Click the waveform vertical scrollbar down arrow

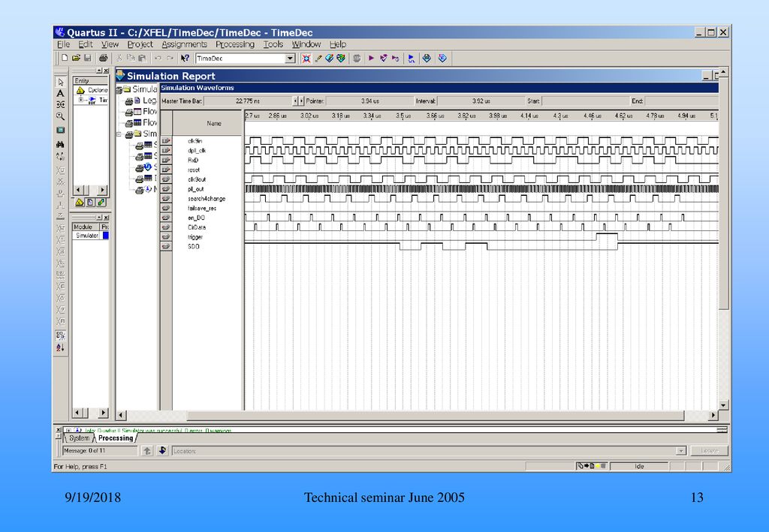pos(723,405)
